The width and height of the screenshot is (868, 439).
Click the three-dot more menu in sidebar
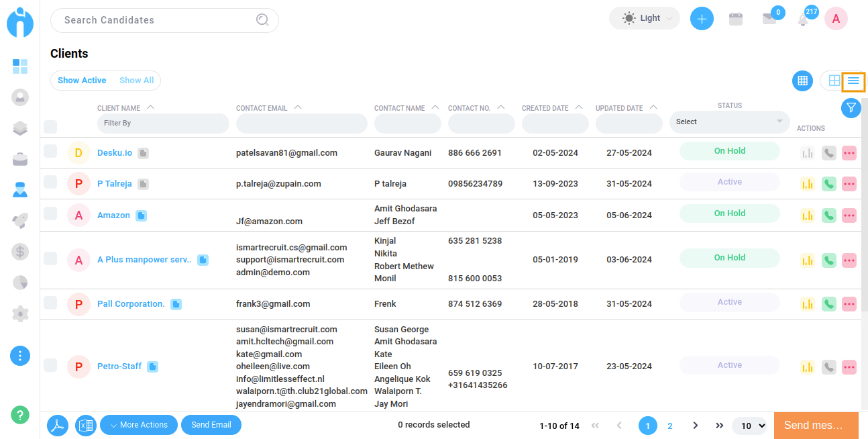[20, 356]
